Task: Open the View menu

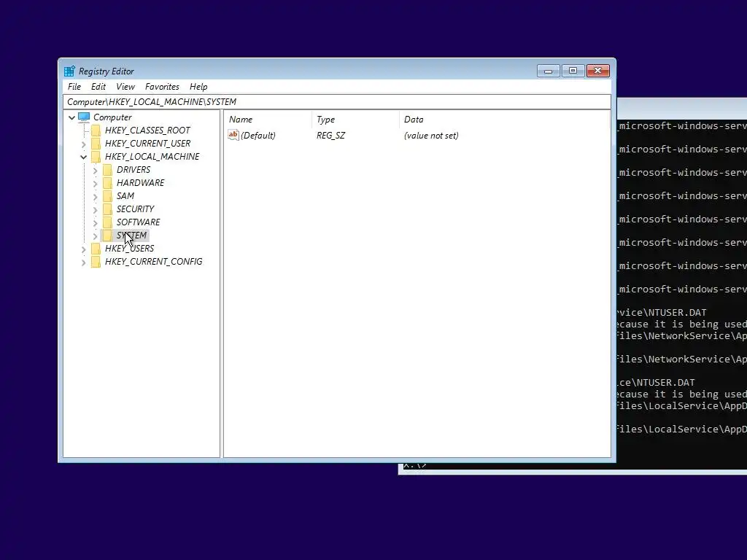Action: click(125, 87)
